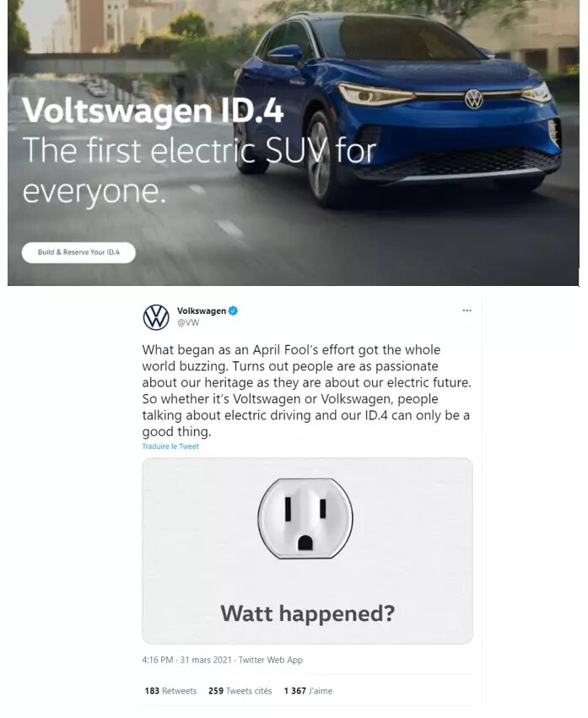View the 259 Tweets cités list
The image size is (588, 718).
point(240,690)
